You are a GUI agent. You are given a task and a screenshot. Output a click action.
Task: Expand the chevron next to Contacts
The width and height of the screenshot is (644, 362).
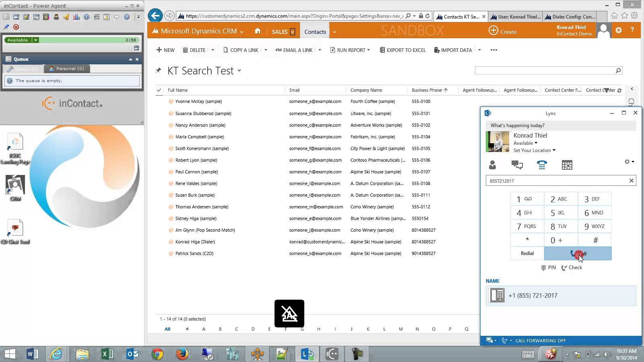point(334,32)
